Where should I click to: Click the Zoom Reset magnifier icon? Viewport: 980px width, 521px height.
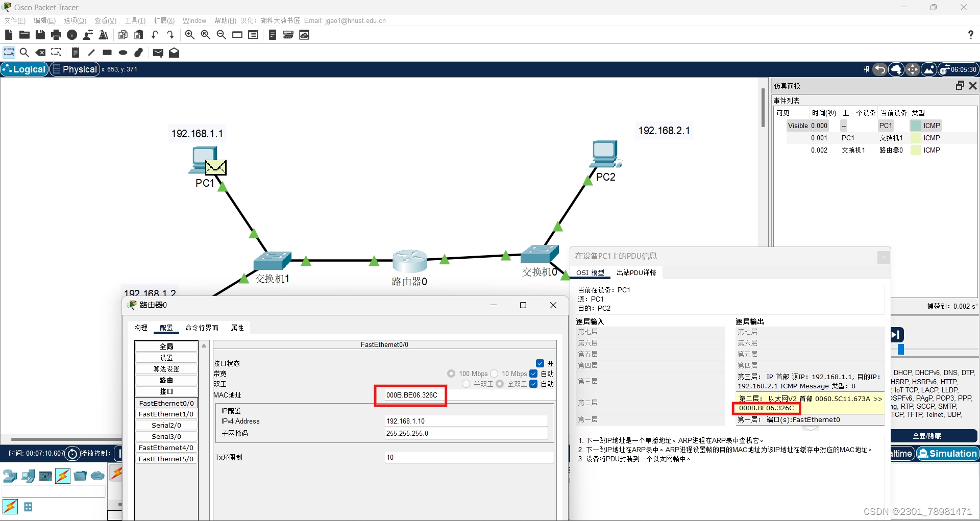[x=206, y=35]
